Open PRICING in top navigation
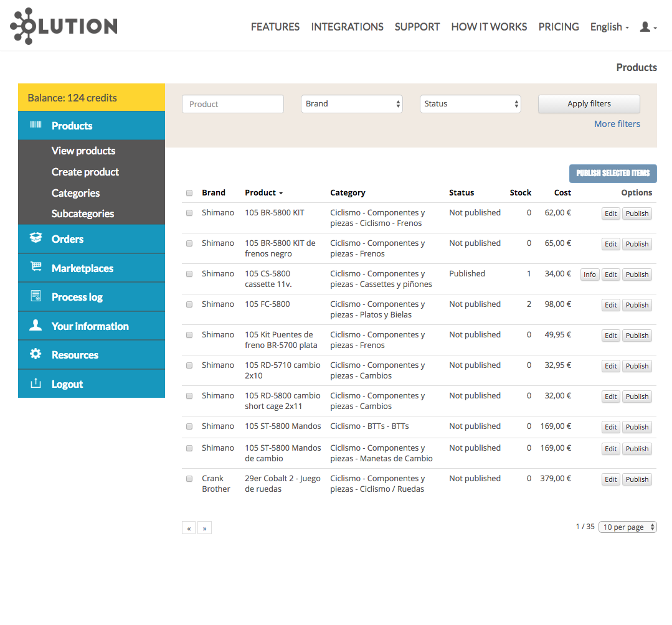This screenshot has width=672, height=625. click(x=559, y=27)
